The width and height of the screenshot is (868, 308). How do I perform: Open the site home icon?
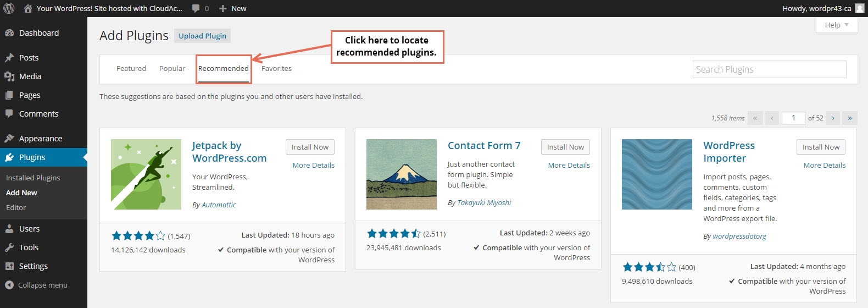28,8
